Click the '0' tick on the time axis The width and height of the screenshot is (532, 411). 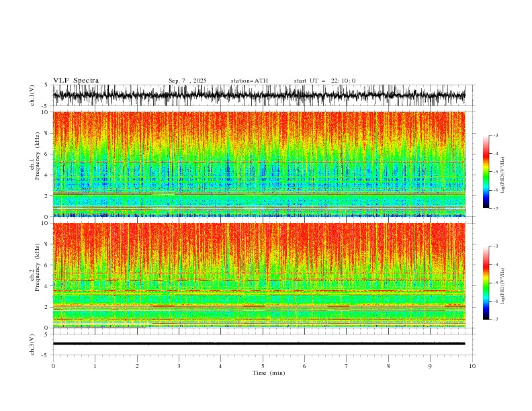pyautogui.click(x=53, y=366)
